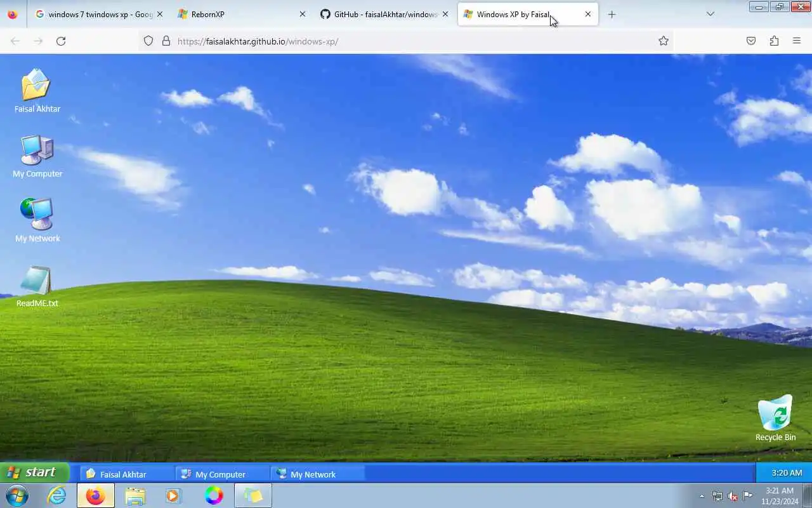Screen dimensions: 812x508
Task: Close the GitHub tab
Action: click(445, 14)
